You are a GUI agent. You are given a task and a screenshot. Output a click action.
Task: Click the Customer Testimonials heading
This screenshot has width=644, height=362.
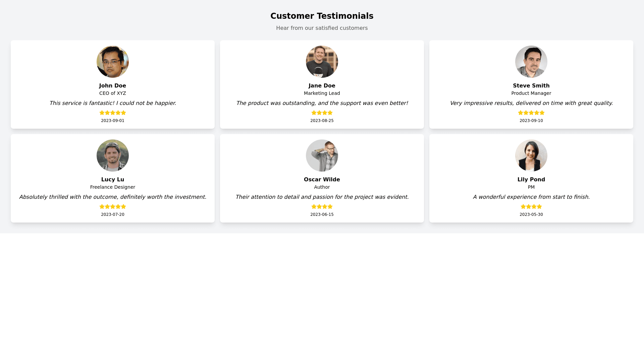pos(322,16)
